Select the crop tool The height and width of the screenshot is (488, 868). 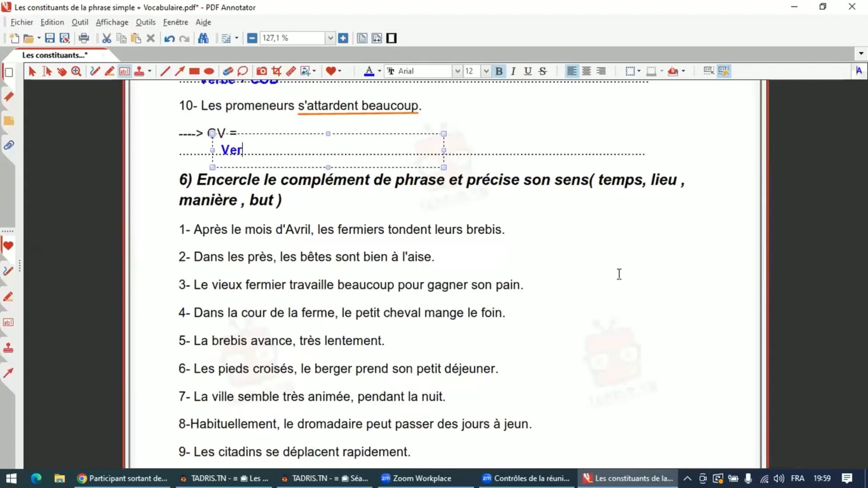(276, 71)
